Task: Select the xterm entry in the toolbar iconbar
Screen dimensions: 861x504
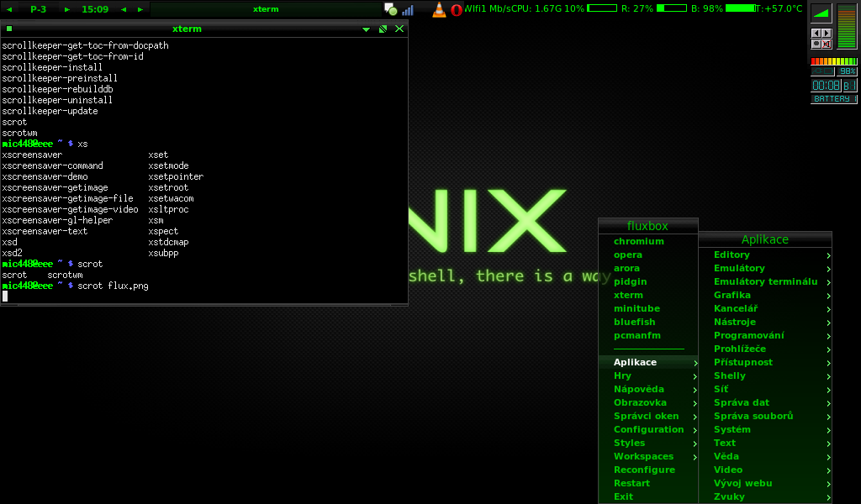Action: click(266, 9)
